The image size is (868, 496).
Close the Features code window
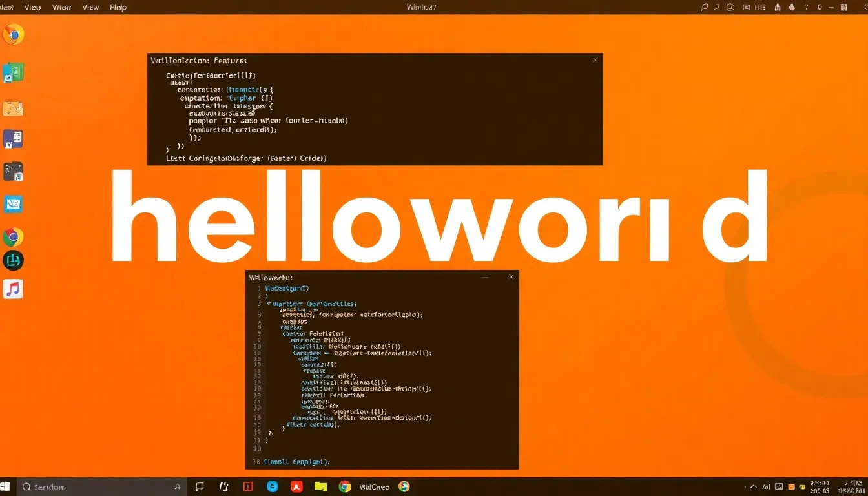tap(595, 60)
